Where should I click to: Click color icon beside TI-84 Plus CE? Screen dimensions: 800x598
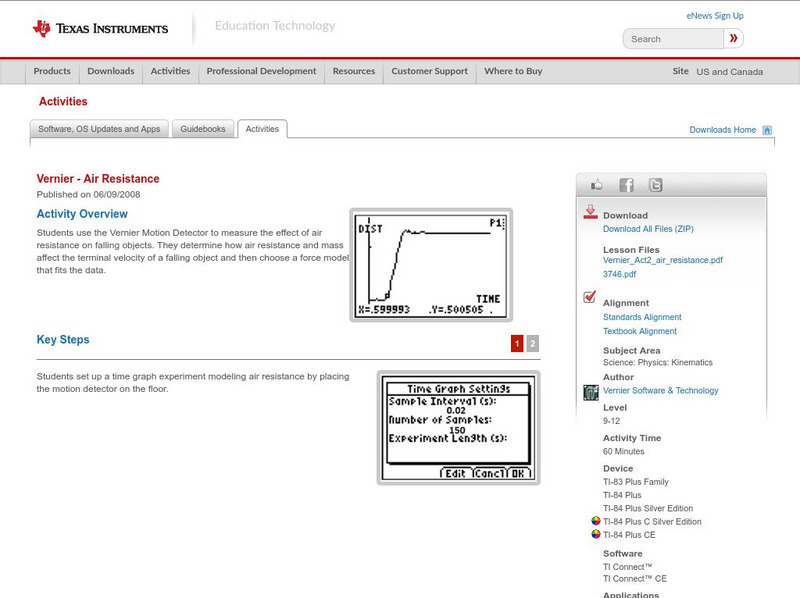[596, 535]
